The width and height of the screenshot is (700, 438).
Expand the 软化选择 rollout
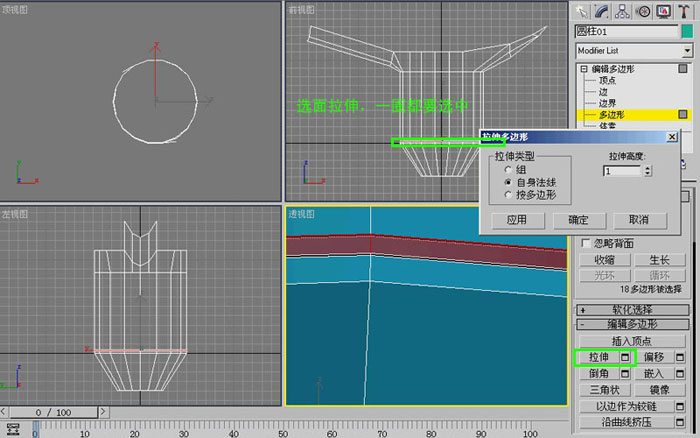(x=632, y=310)
